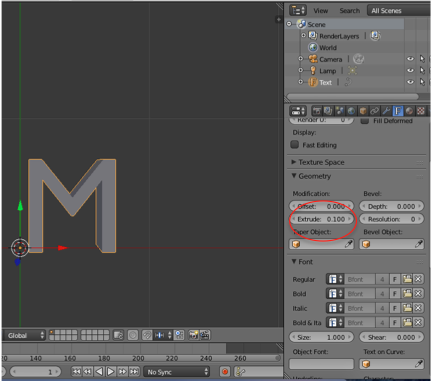431x381 pixels.
Task: Expand the Texture Space panel
Action: coord(294,162)
